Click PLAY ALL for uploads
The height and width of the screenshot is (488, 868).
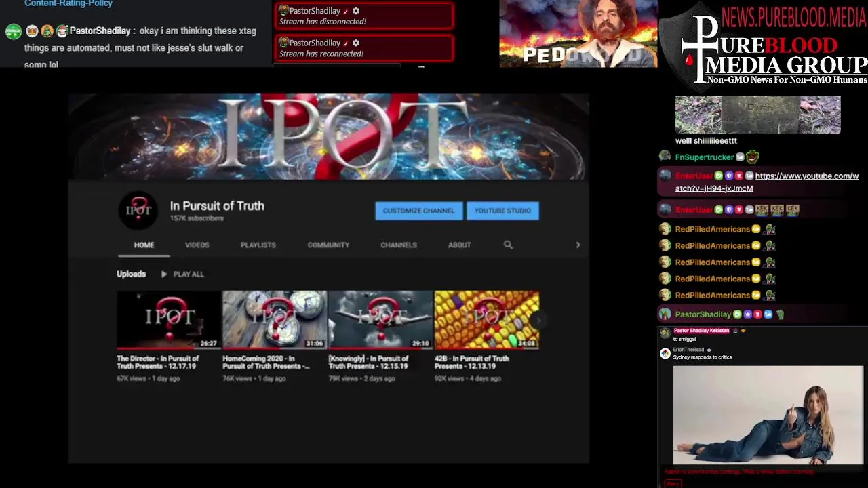click(x=188, y=274)
